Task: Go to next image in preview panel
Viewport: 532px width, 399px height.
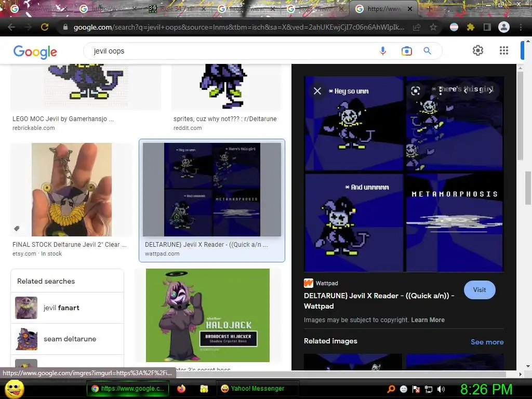Action: [x=490, y=91]
